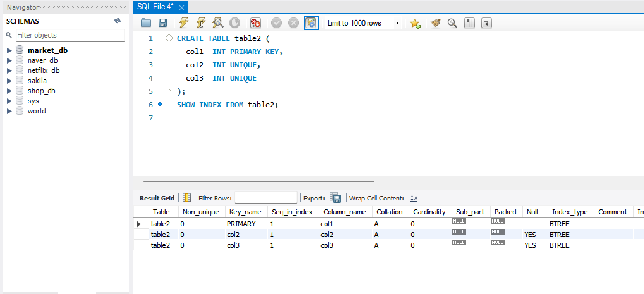This screenshot has width=644, height=294.
Task: Open a SQL script file
Action: [x=146, y=23]
